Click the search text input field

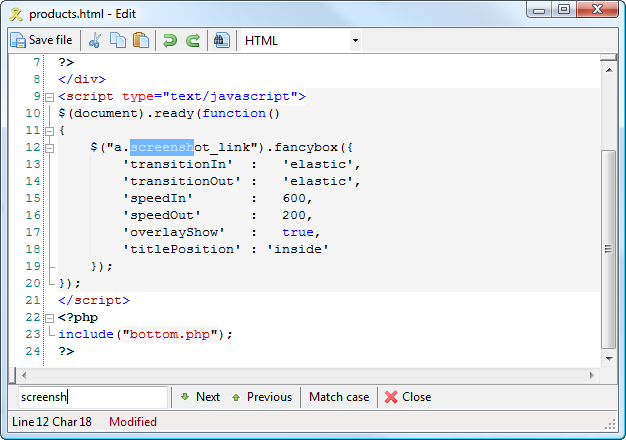(92, 397)
